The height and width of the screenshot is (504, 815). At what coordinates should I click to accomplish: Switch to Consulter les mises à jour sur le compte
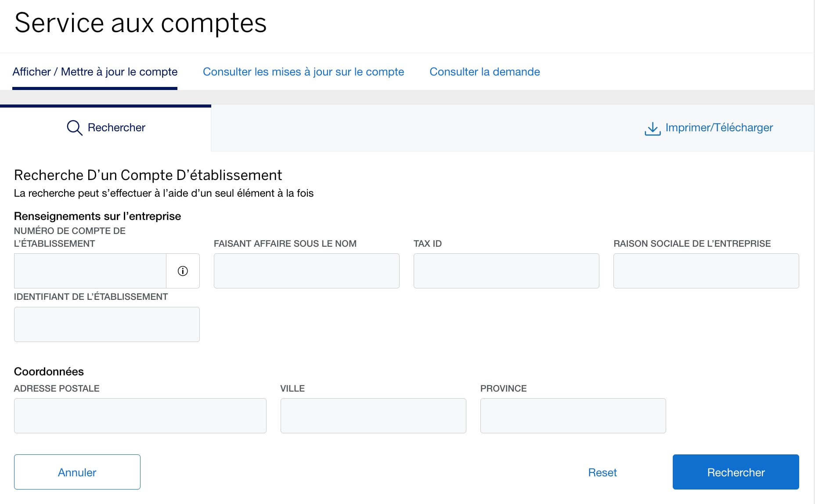pyautogui.click(x=303, y=72)
